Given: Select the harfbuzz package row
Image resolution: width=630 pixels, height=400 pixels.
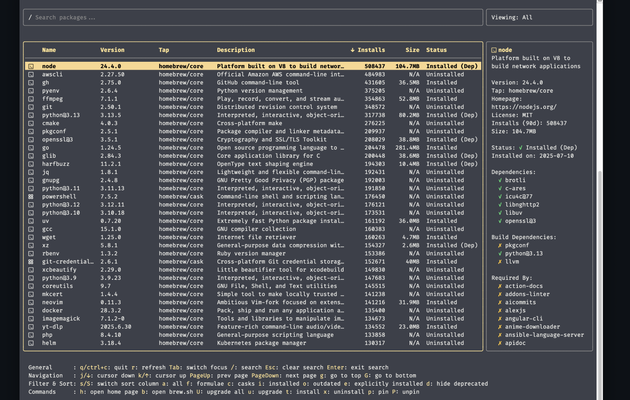Looking at the screenshot, I should click(253, 164).
